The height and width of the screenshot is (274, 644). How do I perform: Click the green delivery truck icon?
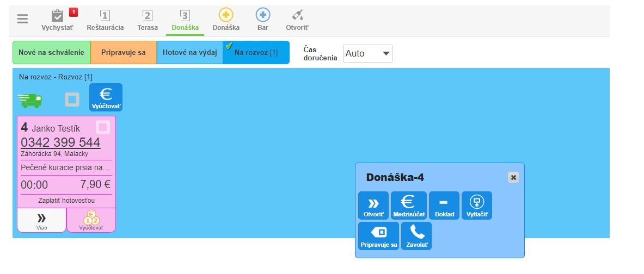point(30,100)
